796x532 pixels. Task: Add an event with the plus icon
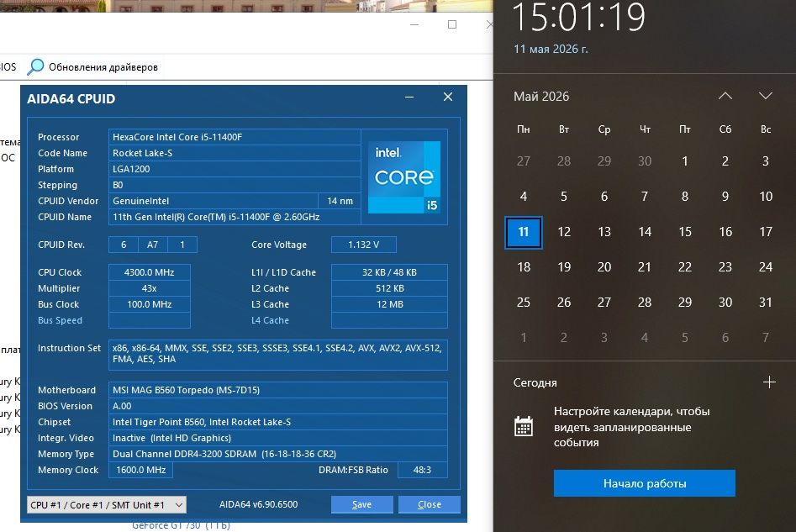pyautogui.click(x=769, y=382)
